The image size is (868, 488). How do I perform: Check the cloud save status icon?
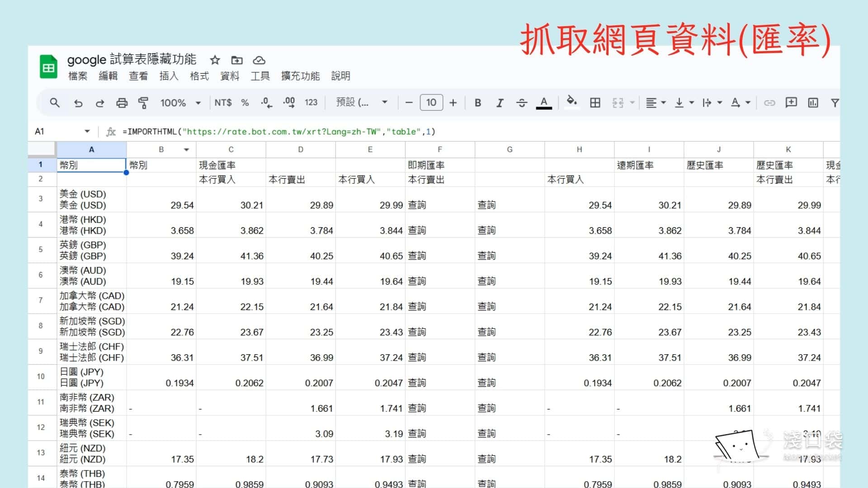pos(259,60)
